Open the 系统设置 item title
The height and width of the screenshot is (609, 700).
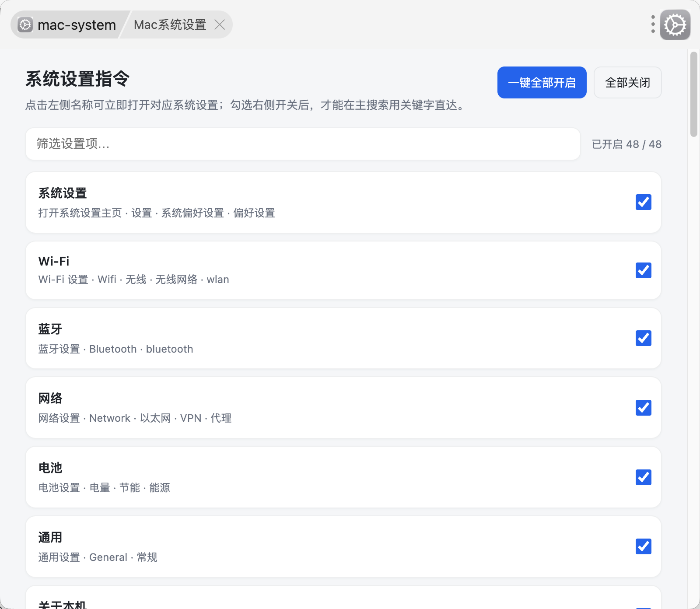coord(63,193)
